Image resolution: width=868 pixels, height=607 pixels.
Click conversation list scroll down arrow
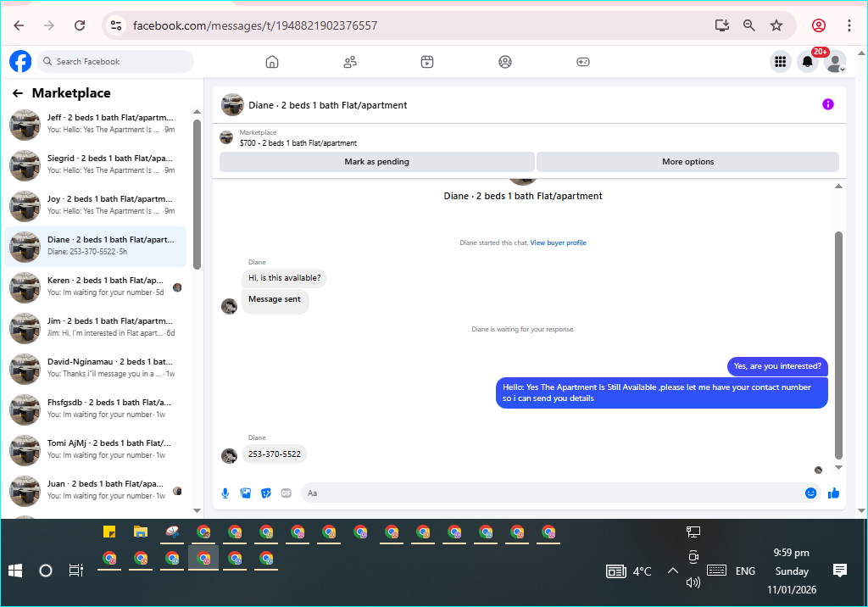197,510
